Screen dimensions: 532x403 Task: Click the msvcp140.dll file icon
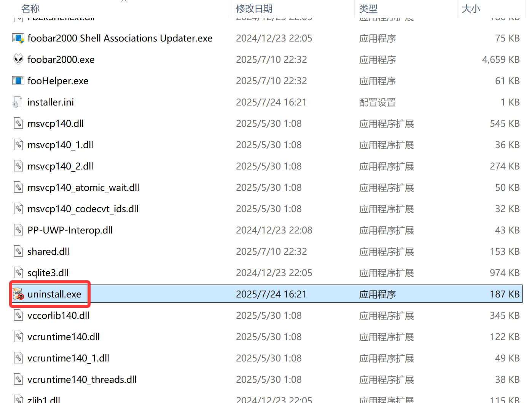click(x=18, y=123)
